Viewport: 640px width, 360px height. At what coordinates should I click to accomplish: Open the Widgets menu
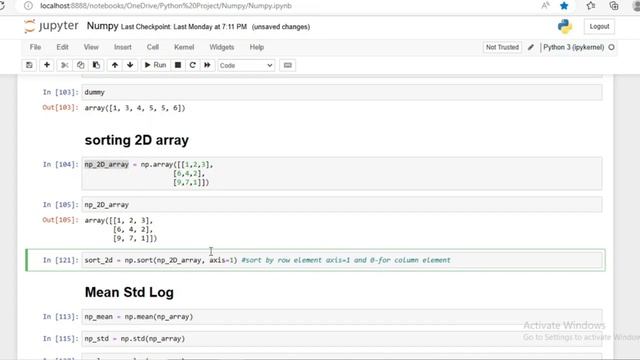[x=222, y=47]
